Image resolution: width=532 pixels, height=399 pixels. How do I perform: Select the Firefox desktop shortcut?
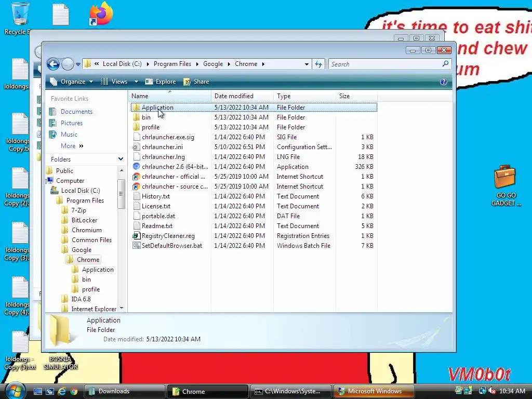click(101, 14)
